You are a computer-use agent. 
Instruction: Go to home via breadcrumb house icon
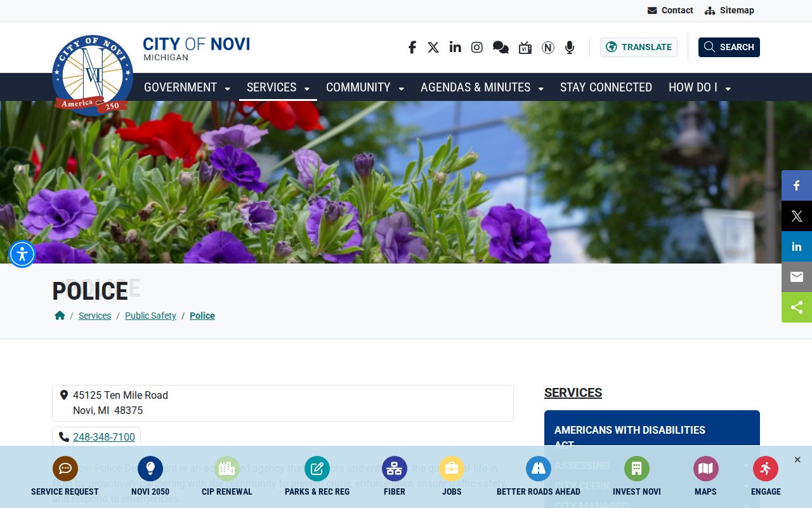click(x=60, y=316)
